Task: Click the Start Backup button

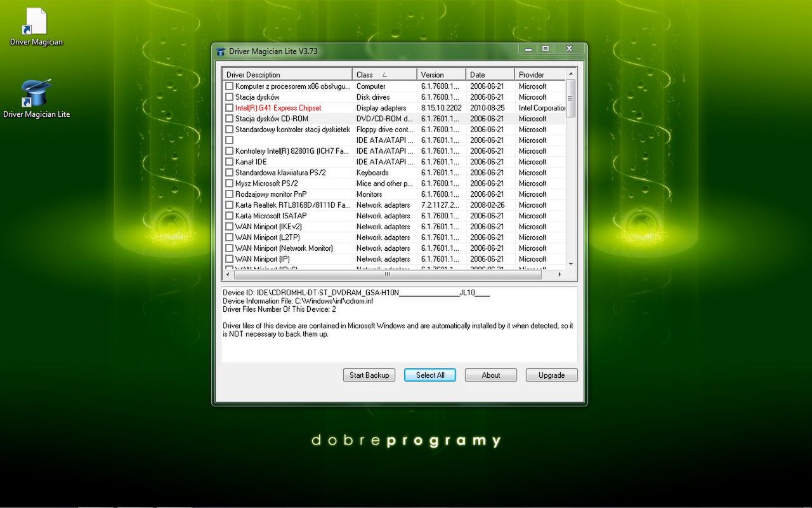Action: pyautogui.click(x=369, y=375)
